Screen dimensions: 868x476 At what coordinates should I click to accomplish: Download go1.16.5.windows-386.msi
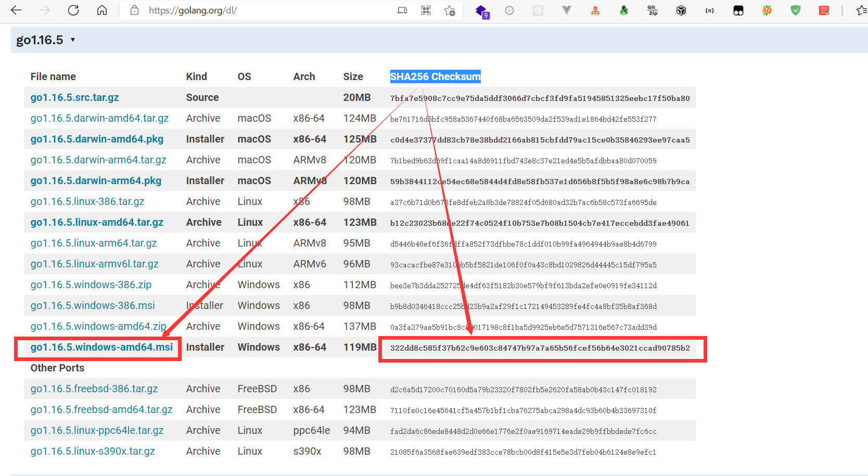pyautogui.click(x=93, y=305)
